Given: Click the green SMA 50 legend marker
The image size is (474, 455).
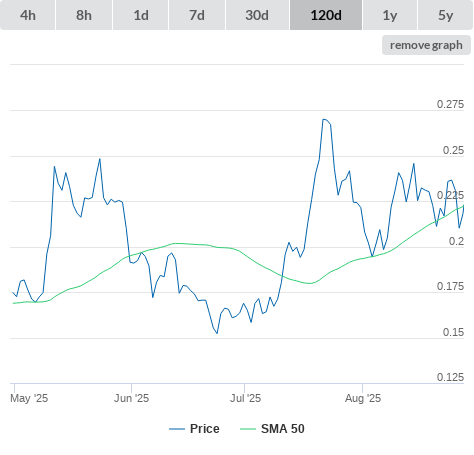Looking at the screenshot, I should (248, 429).
